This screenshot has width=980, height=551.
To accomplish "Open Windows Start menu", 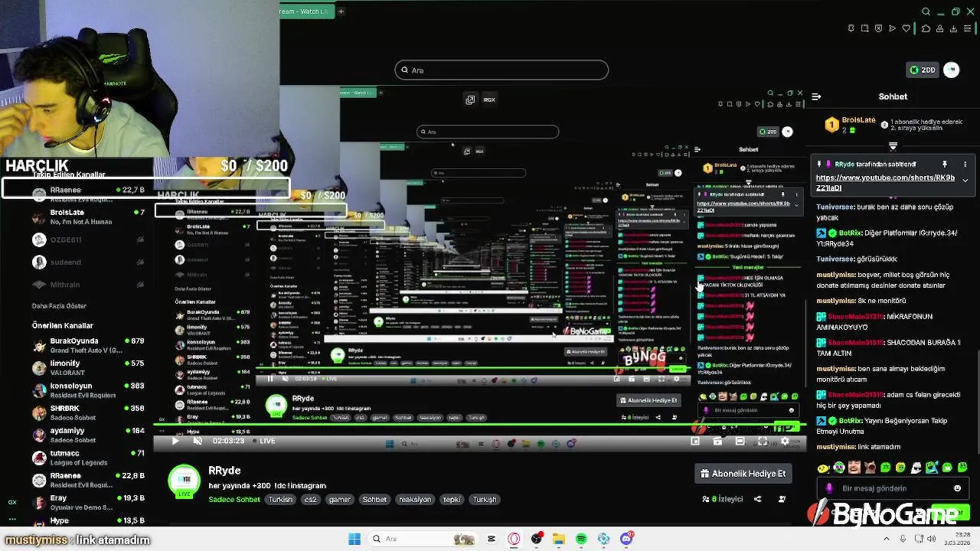I will 354,539.
